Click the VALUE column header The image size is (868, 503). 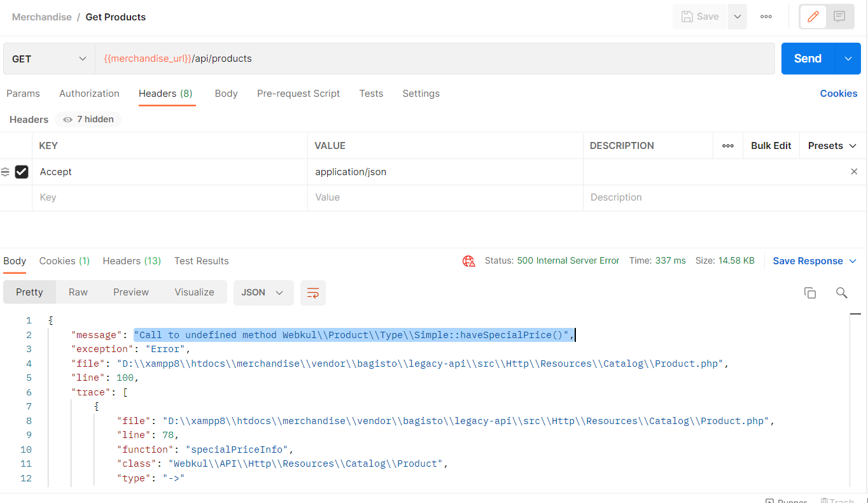point(330,146)
